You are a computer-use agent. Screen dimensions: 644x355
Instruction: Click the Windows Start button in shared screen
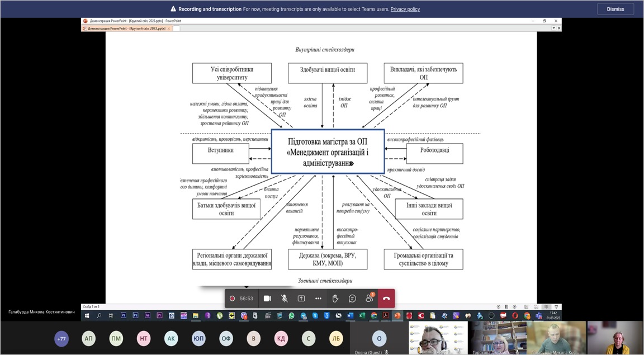tap(87, 316)
